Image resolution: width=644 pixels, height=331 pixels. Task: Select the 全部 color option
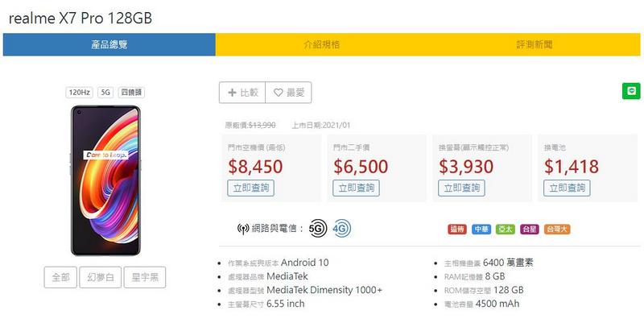[60, 277]
